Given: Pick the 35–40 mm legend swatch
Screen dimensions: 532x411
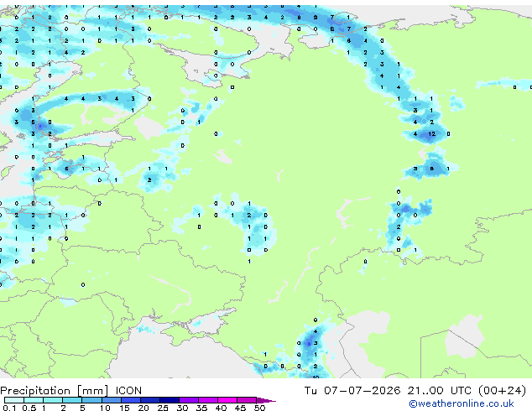Looking at the screenshot, I should (207, 400).
